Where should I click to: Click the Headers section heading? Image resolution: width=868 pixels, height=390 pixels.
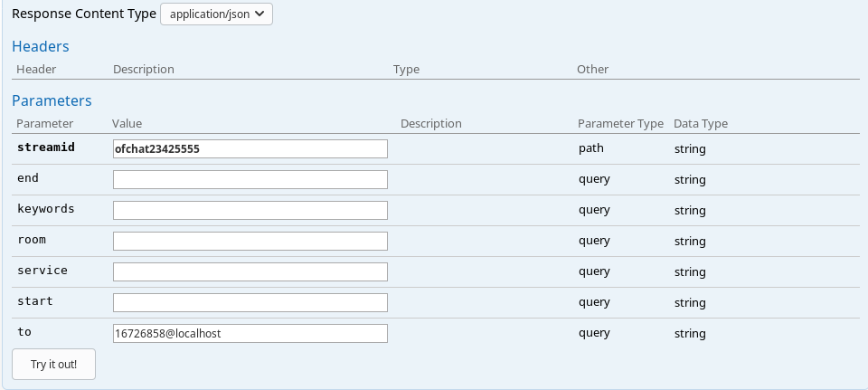pos(40,46)
